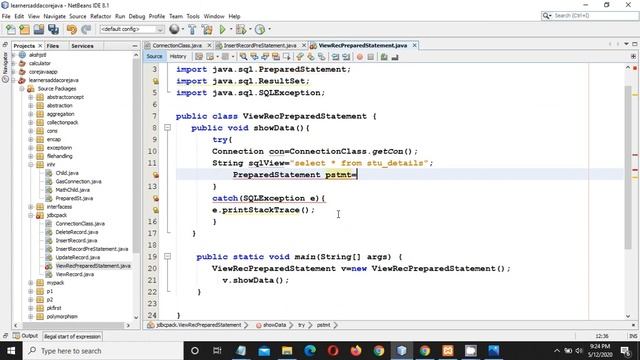640x360 pixels.
Task: Click the New File toolbar icon
Action: pos(11,29)
